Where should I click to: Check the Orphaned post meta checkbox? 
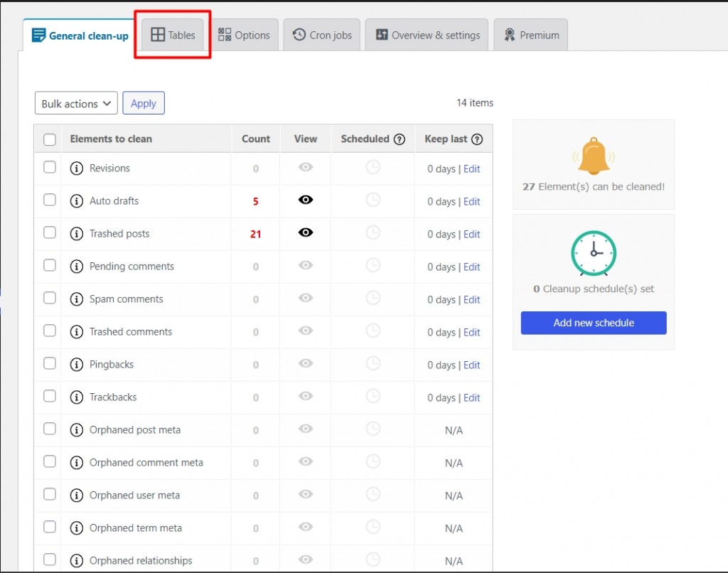[x=50, y=429]
